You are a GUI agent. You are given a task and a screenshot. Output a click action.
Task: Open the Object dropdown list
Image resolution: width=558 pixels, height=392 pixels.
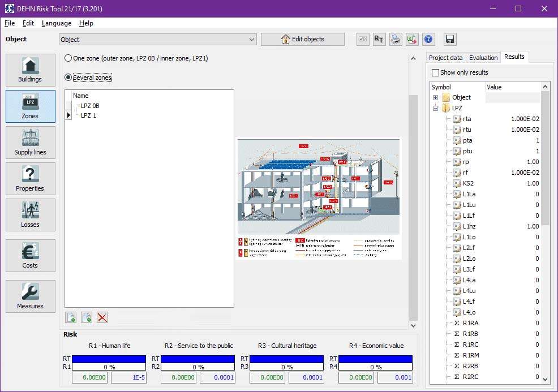point(252,40)
